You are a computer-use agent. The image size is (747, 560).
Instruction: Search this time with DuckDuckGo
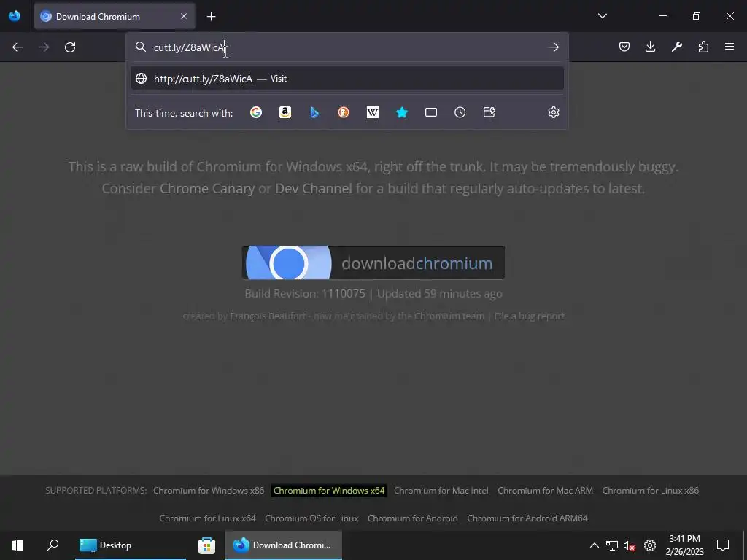pos(344,112)
